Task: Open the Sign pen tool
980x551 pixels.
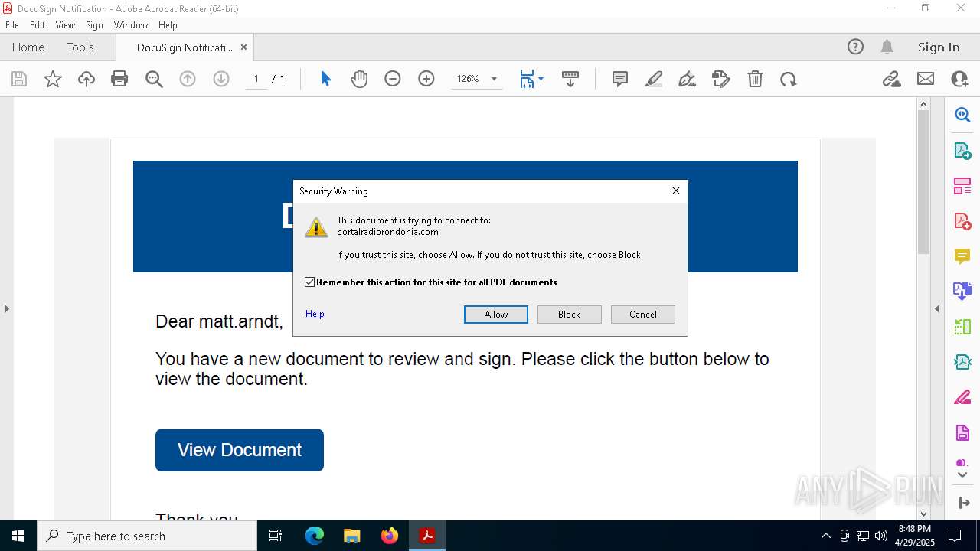Action: 688,79
